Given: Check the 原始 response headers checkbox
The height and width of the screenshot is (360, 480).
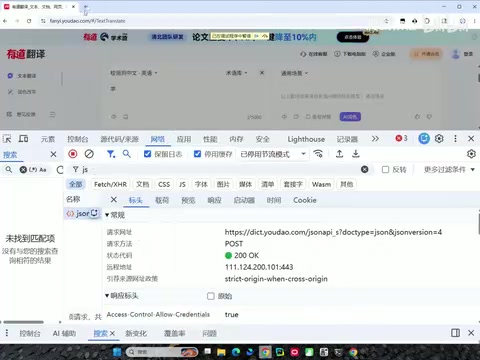Looking at the screenshot, I should point(211,296).
